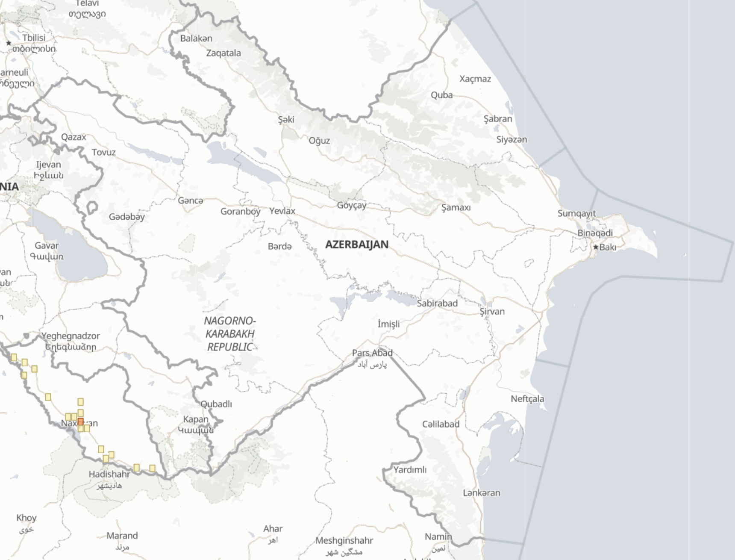Select the AZERBAIJAN country label
The image size is (735, 560).
tap(357, 245)
